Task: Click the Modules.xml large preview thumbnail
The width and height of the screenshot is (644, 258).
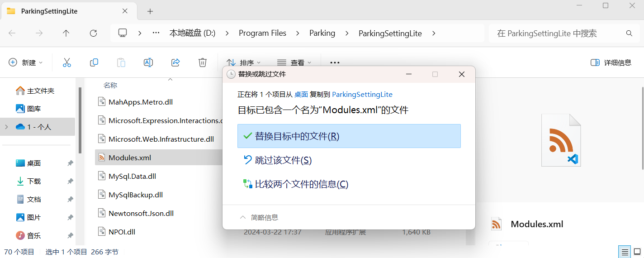Action: point(561,140)
